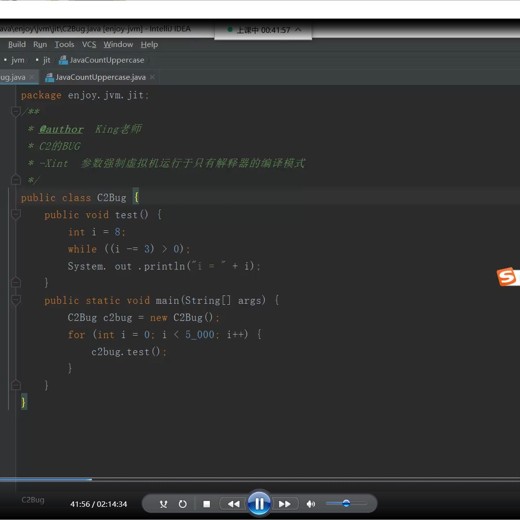
Task: Click fold marker at test() closing brace
Action: click(15, 282)
